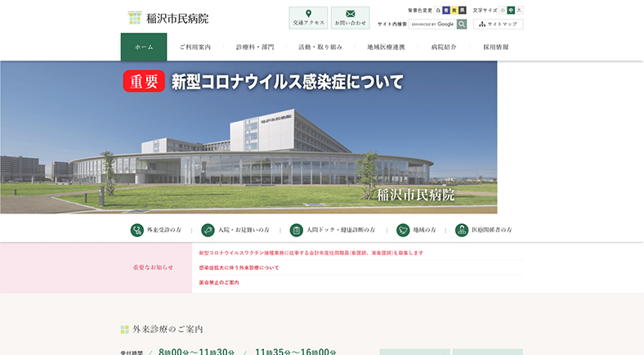
Task: Click the 重要なお知らせ label
Action: pyautogui.click(x=153, y=267)
